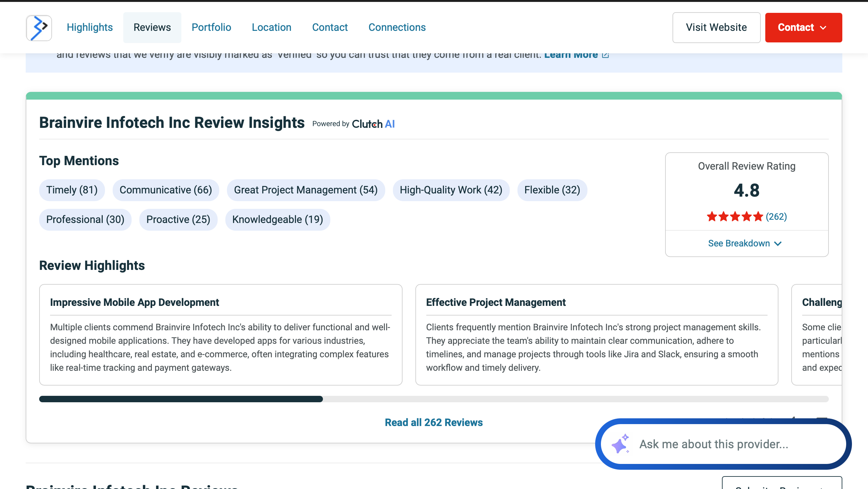Select the Timely (81) mention chip
868x489 pixels.
72,190
